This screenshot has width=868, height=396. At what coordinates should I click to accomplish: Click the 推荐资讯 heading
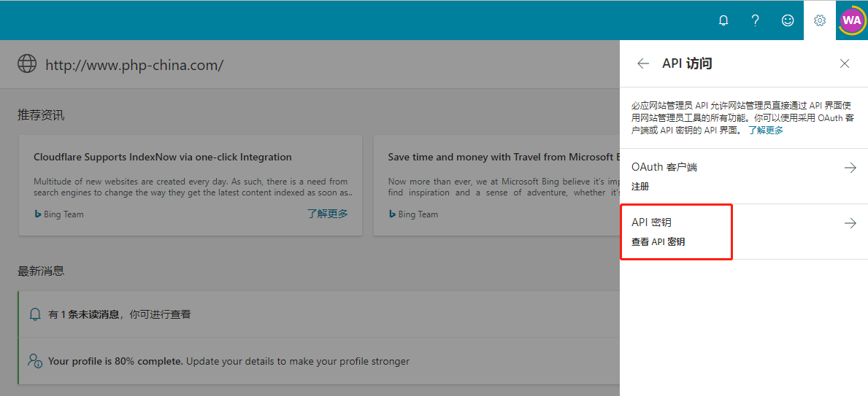click(41, 116)
